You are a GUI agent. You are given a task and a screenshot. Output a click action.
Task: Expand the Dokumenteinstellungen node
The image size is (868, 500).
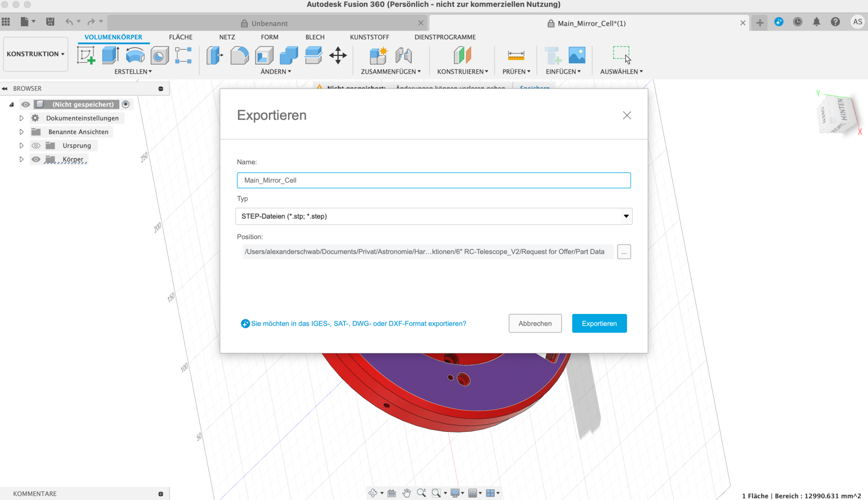point(21,118)
